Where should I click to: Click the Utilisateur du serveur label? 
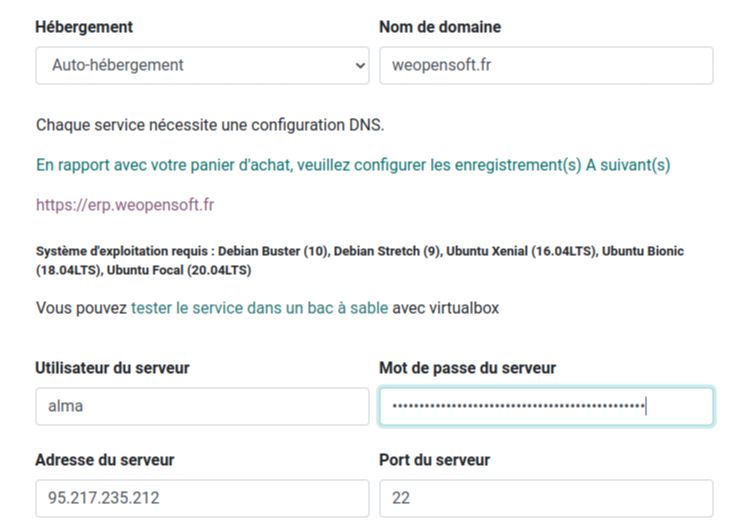tap(112, 368)
